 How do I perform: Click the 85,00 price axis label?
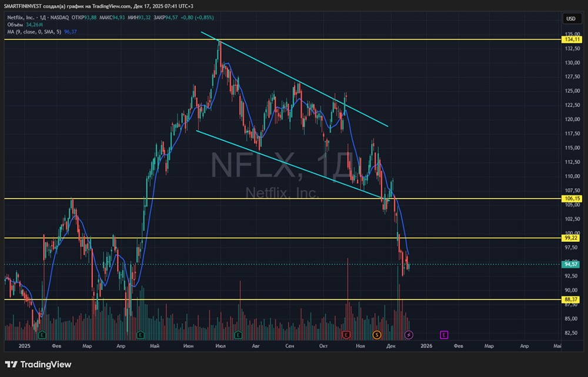pos(571,319)
